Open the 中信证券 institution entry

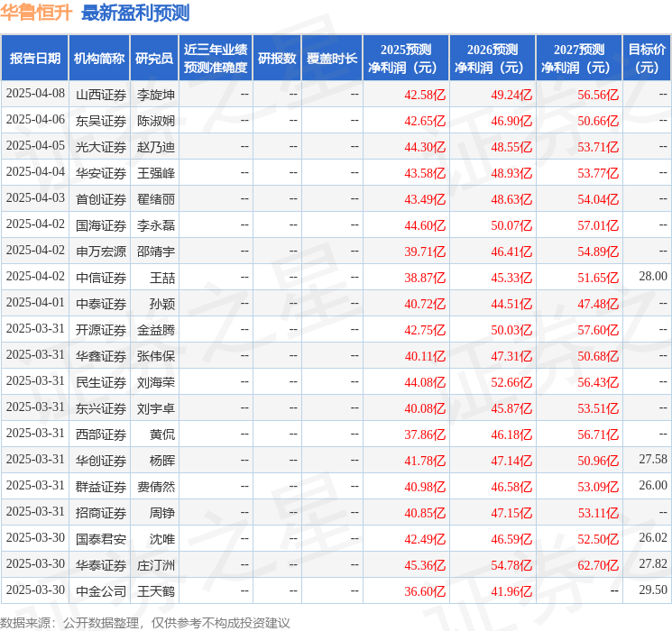pos(101,278)
